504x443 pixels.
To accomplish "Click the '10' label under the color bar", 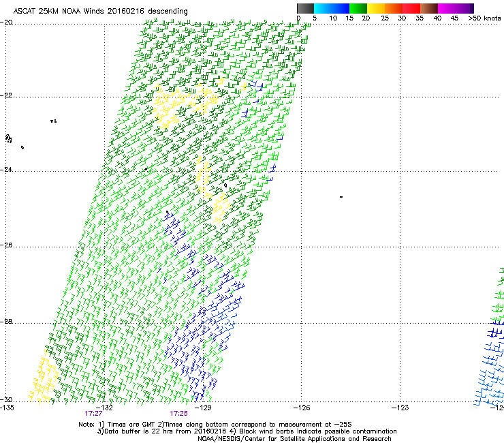I will tap(333, 18).
